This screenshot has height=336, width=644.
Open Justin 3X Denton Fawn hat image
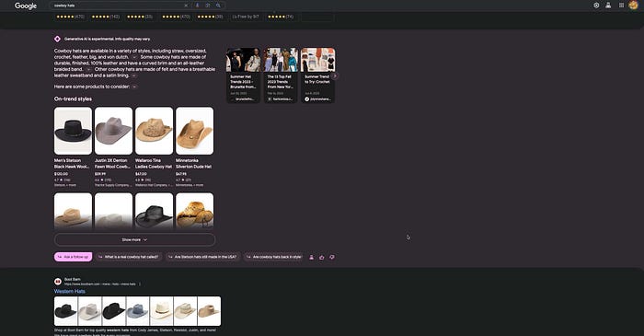[114, 131]
